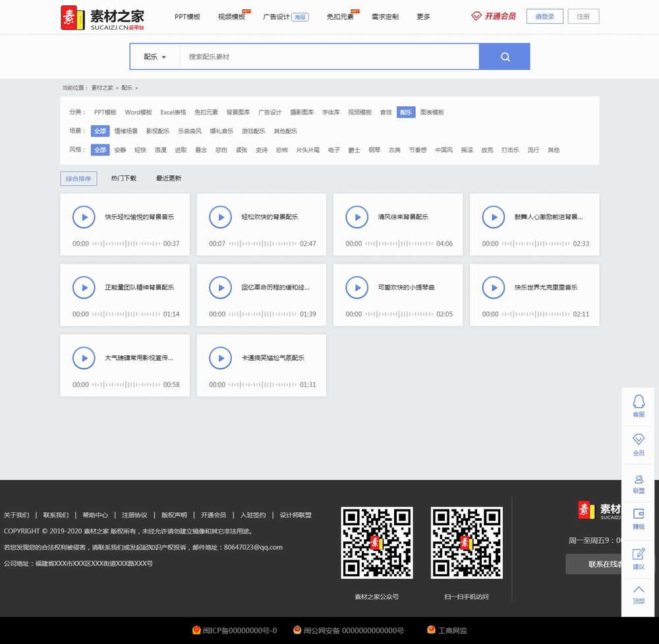This screenshot has height=644, width=659.
Task: Play the 大气磅礴常用影视宣传 track
Action: pos(84,358)
